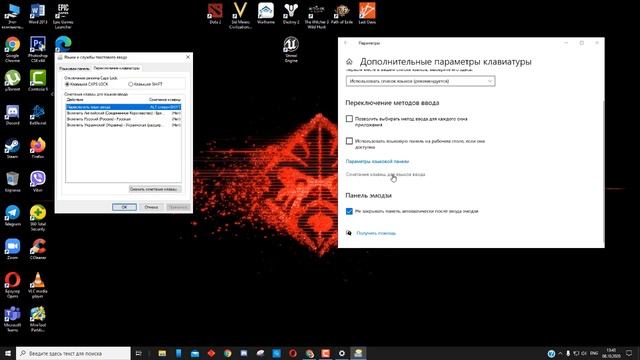Open the Settings gear taskbar icon

coord(342,353)
